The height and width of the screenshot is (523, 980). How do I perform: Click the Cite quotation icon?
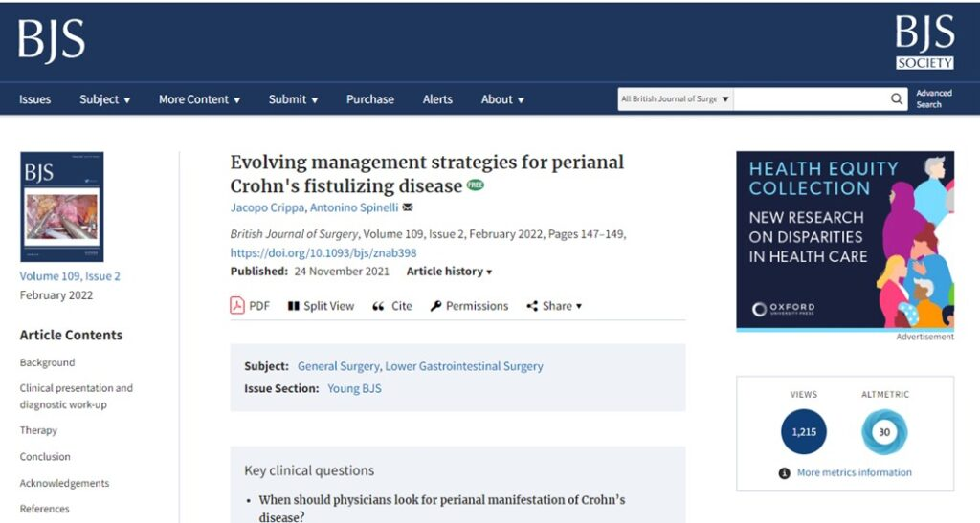pos(378,306)
